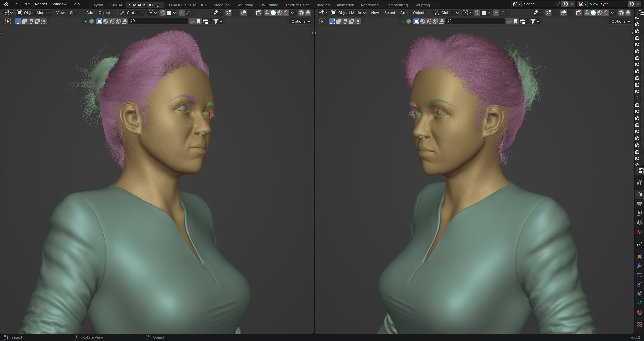Switch to the Sculpting workspace tab

pos(245,5)
